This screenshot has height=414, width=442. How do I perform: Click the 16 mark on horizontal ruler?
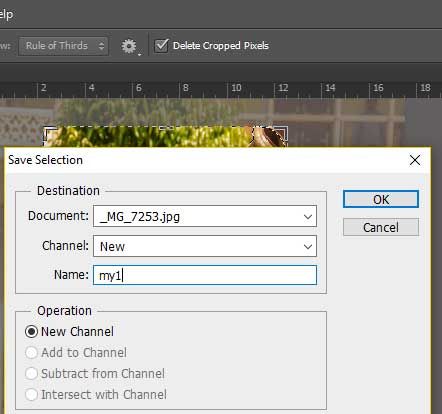pyautogui.click(x=378, y=88)
